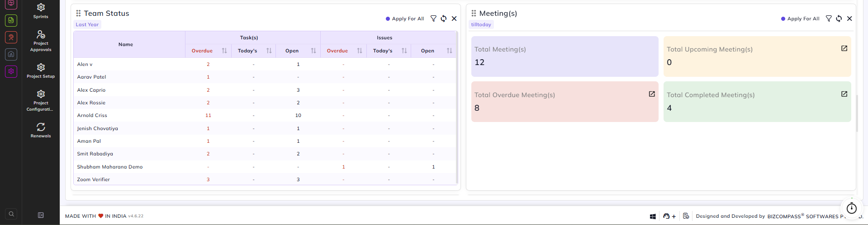
Task: Select the green document module icon in rail
Action: (11, 20)
